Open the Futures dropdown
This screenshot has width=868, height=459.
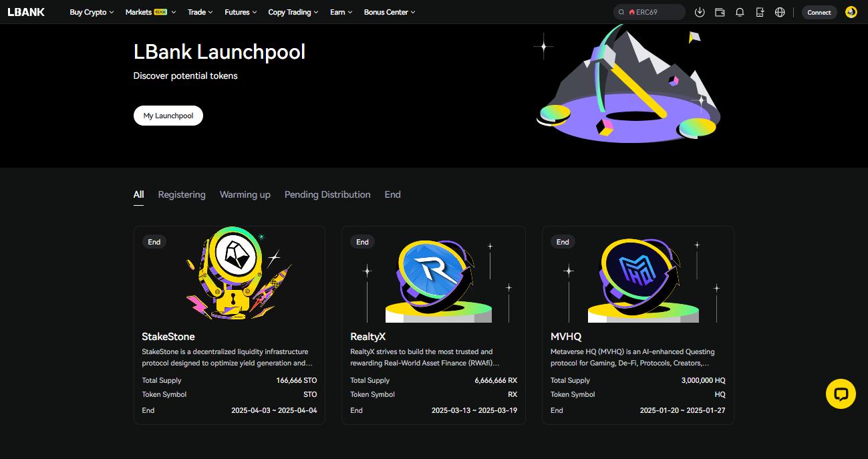click(239, 11)
